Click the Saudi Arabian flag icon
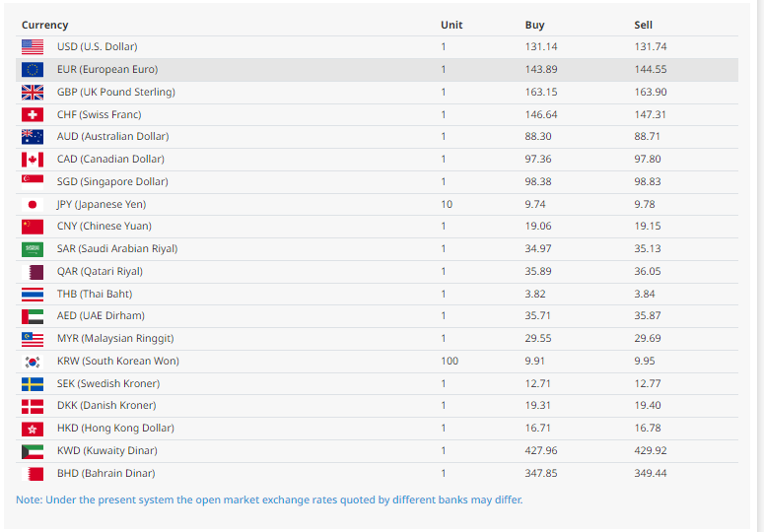 (x=33, y=249)
